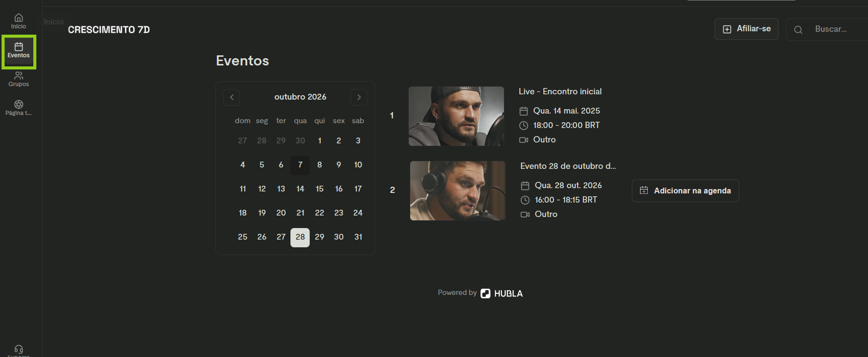Click the clock icon beside 16:00 - 18:15 BRT
This screenshot has height=357, width=868.
525,200
